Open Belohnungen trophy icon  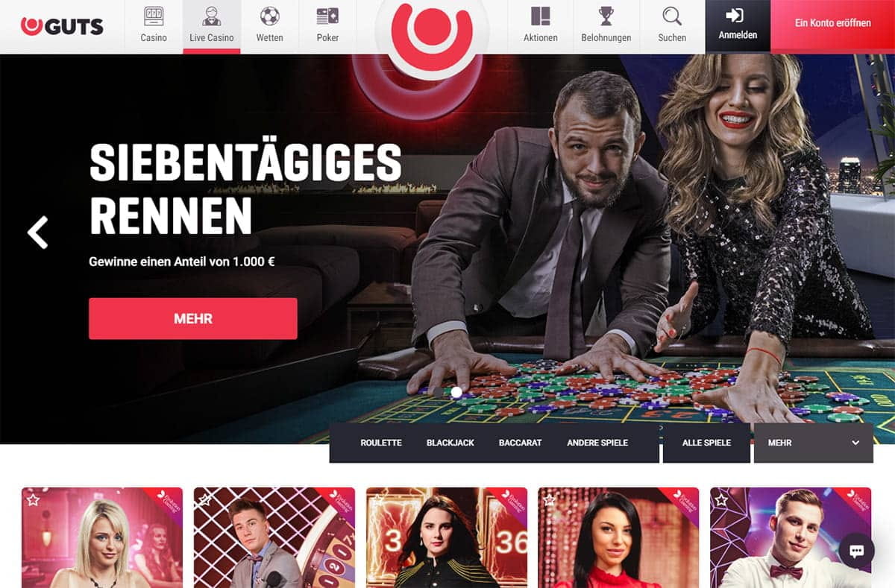point(606,16)
